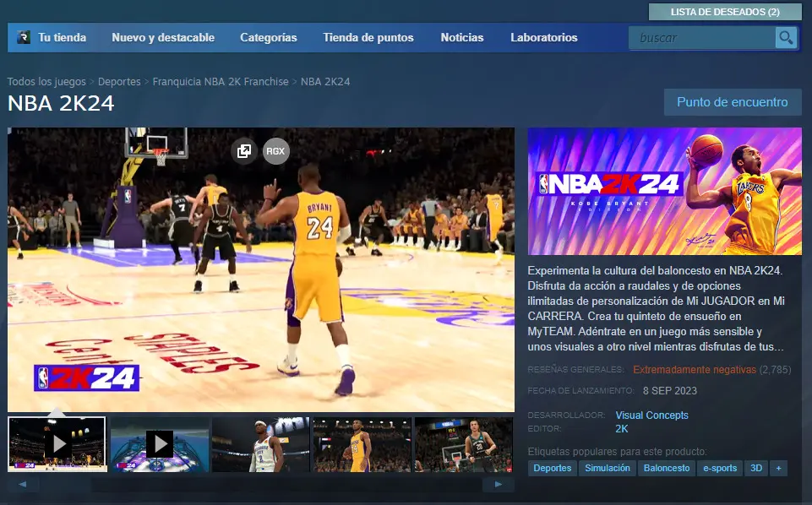Select the Deportes tag

552,468
